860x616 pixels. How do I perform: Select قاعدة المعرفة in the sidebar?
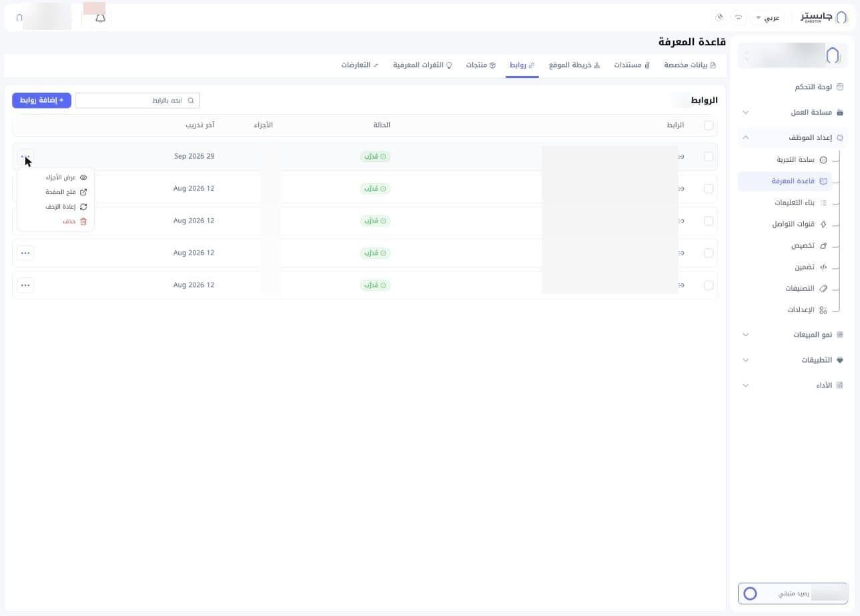pos(785,181)
